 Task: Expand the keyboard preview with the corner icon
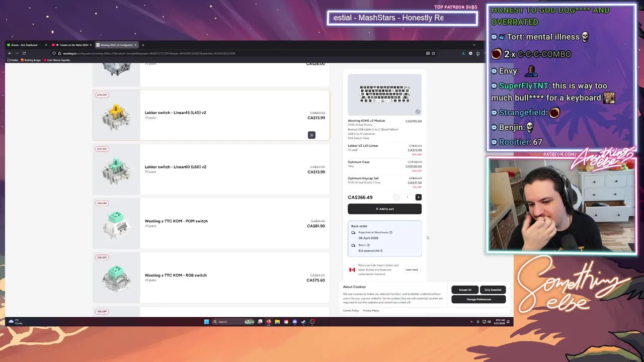coord(418,112)
